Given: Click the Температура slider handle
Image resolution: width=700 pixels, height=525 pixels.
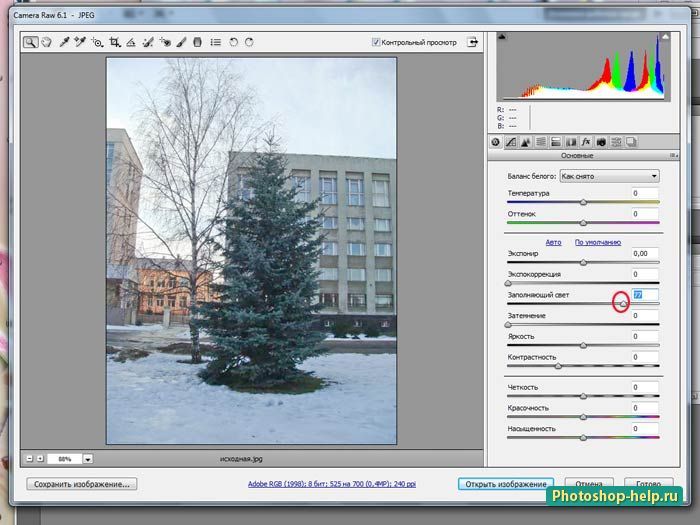Looking at the screenshot, I should (x=583, y=202).
